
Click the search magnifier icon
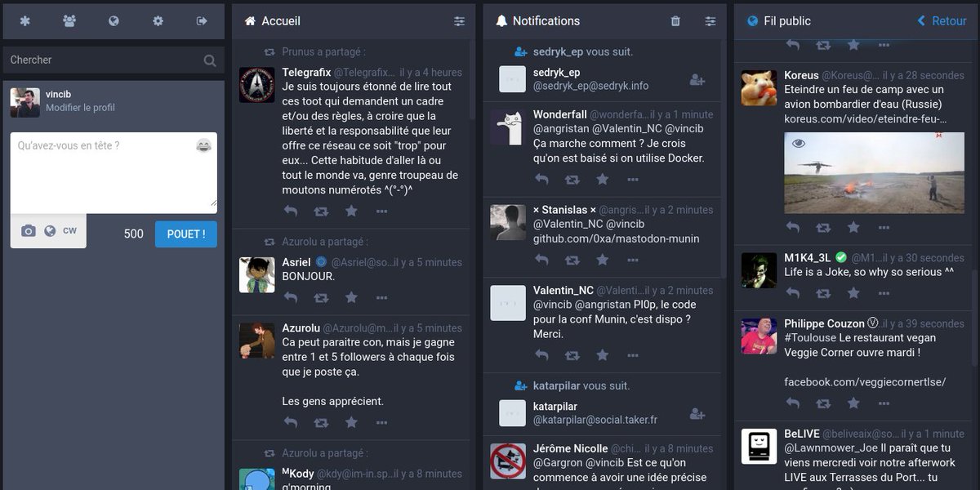tap(210, 60)
